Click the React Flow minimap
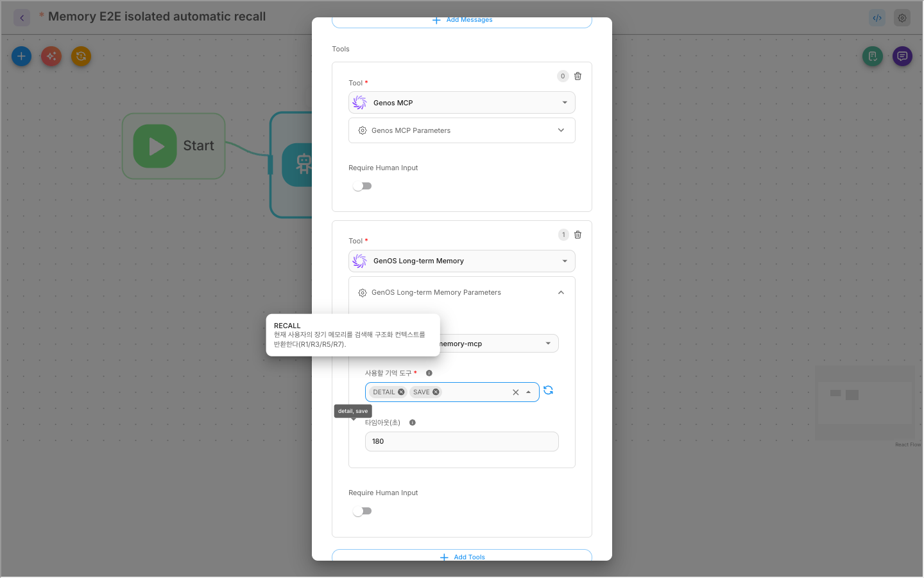Viewport: 924px width, 578px height. coord(865,403)
